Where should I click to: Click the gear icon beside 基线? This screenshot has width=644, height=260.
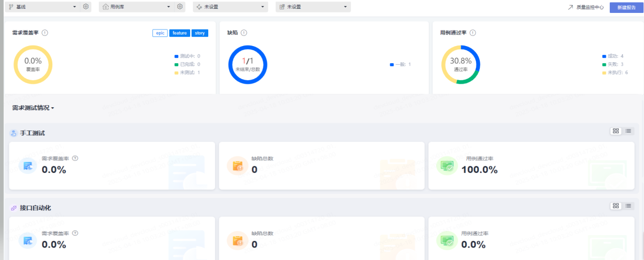86,7
